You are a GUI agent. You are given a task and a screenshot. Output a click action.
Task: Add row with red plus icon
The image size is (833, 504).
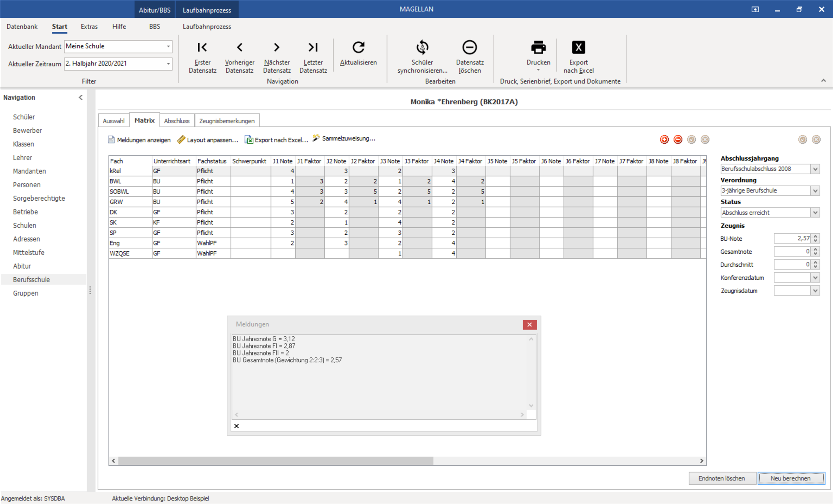click(x=664, y=140)
